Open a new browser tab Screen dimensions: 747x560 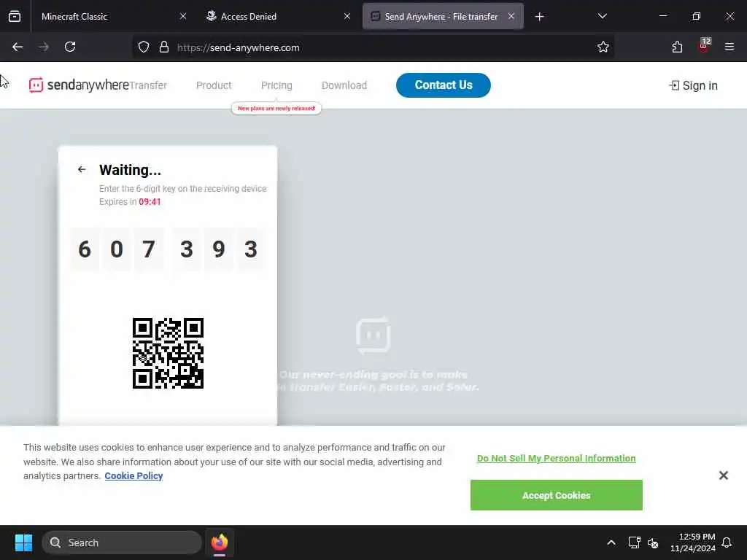tap(539, 17)
